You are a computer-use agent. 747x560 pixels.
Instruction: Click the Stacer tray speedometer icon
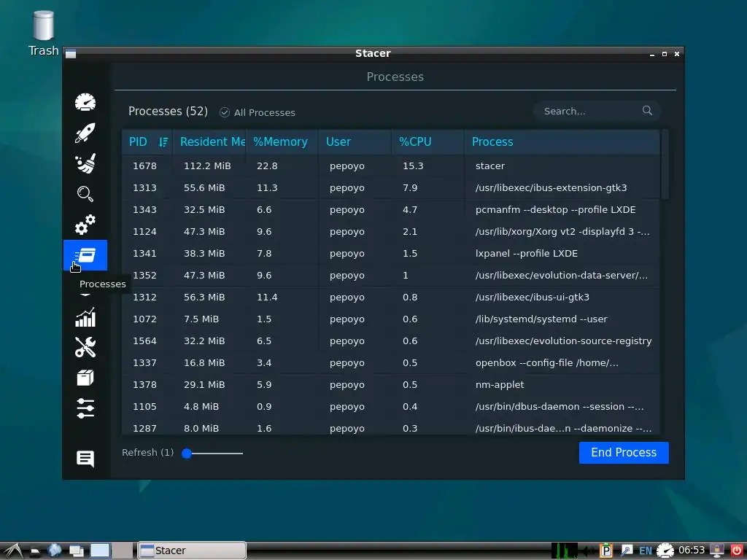tap(665, 551)
